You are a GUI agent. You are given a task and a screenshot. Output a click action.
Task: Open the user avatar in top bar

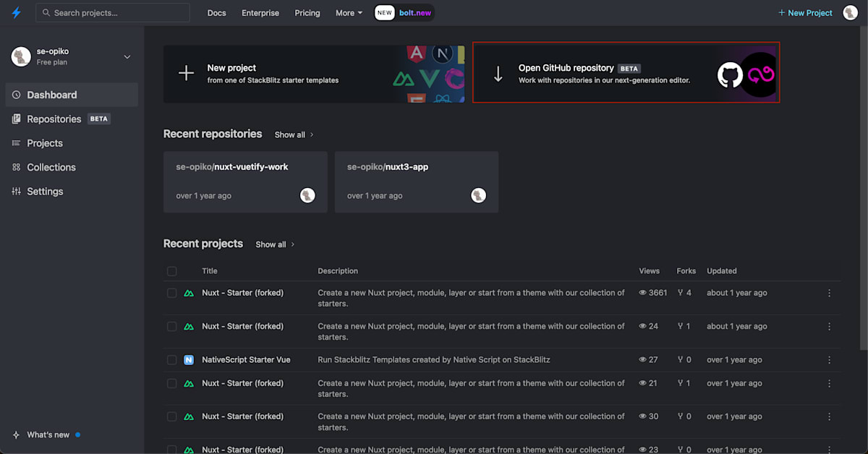(x=850, y=12)
